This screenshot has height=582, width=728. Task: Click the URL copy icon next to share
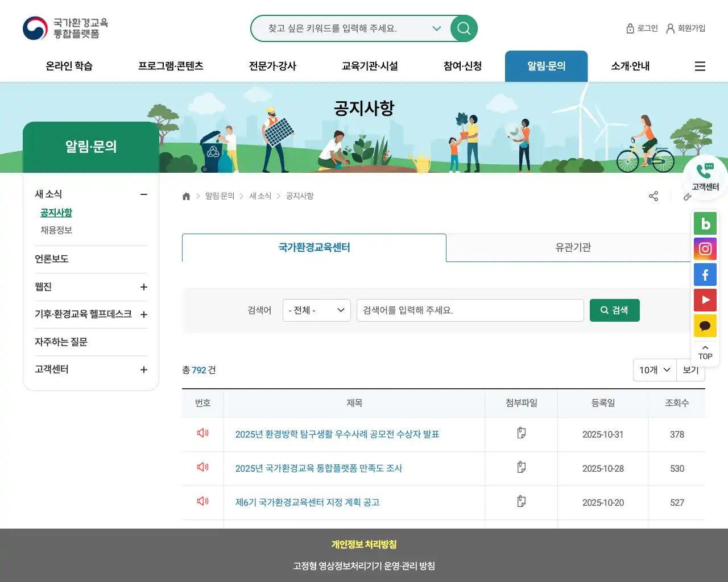click(688, 197)
